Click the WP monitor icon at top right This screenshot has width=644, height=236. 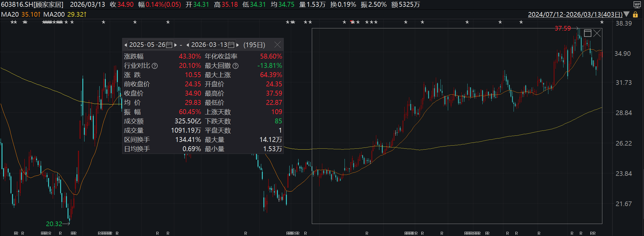[637, 4]
